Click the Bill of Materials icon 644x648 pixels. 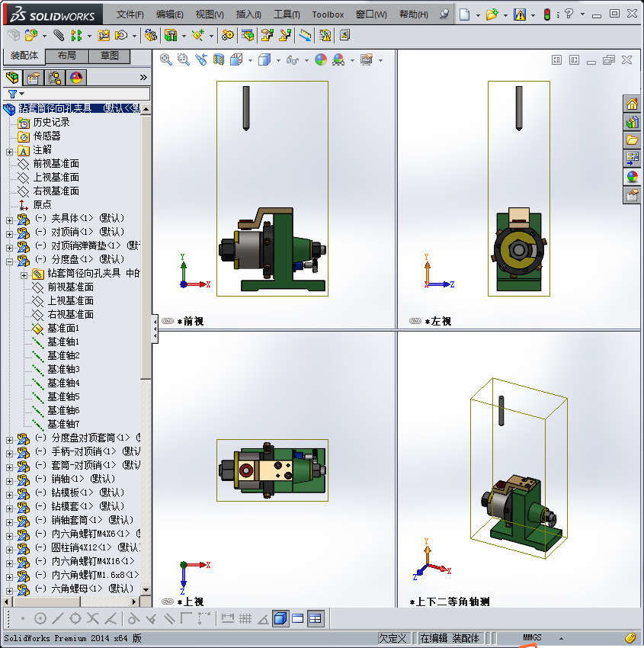tap(248, 36)
